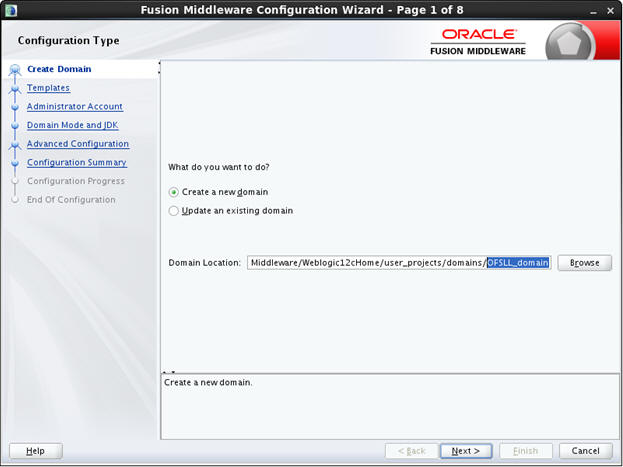Click the Oracle Fusion Middleware logo

tap(478, 42)
